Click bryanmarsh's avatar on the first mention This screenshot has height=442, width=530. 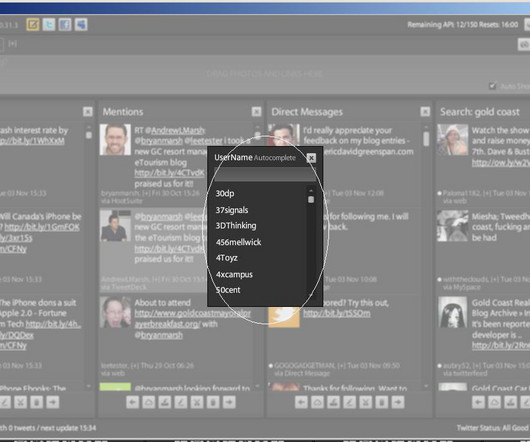coord(115,140)
